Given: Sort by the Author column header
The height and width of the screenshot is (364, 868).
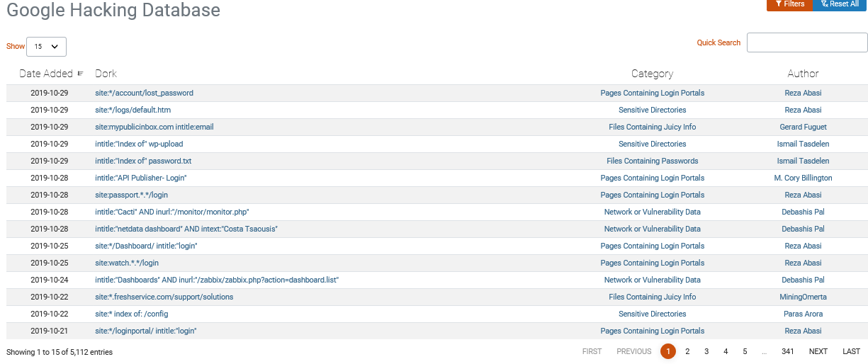Looking at the screenshot, I should tap(803, 73).
